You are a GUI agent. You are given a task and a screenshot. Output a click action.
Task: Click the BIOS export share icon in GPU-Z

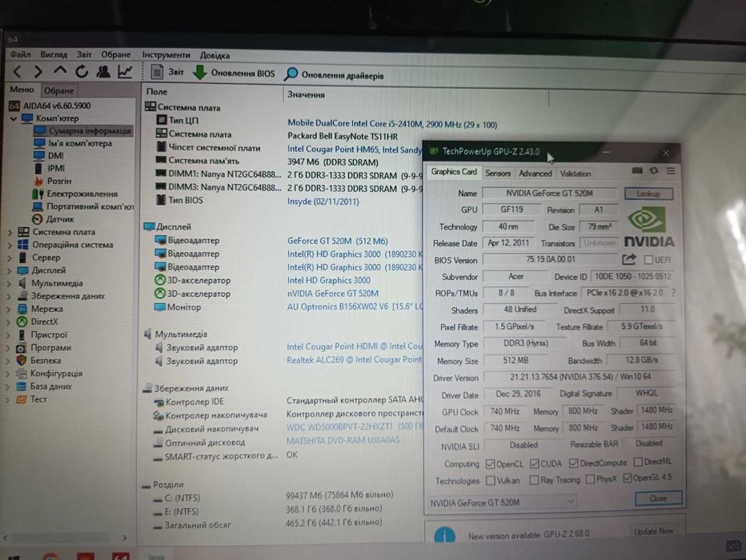pos(629,259)
